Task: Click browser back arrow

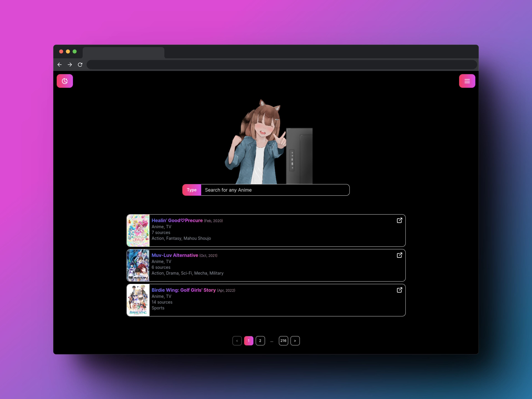Action: [60, 65]
